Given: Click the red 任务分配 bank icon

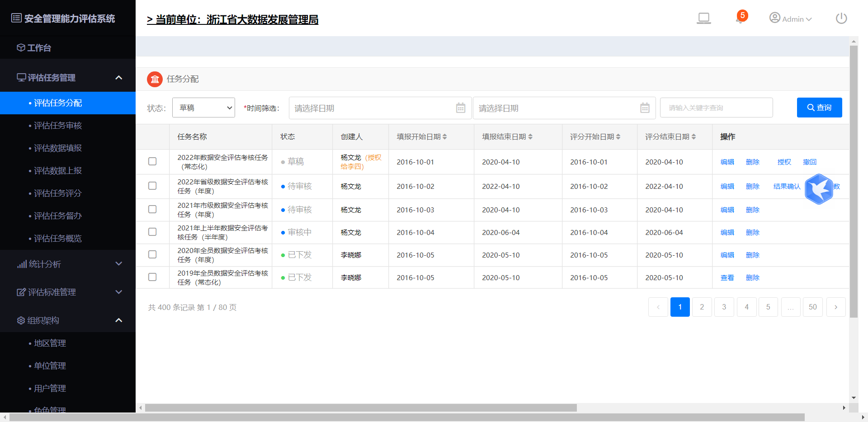Looking at the screenshot, I should (x=155, y=80).
